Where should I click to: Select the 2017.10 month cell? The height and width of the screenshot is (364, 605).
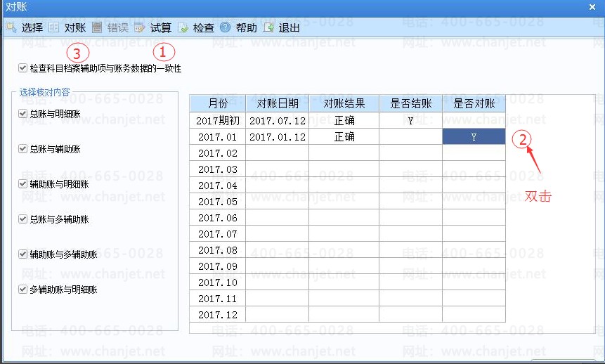(x=218, y=282)
